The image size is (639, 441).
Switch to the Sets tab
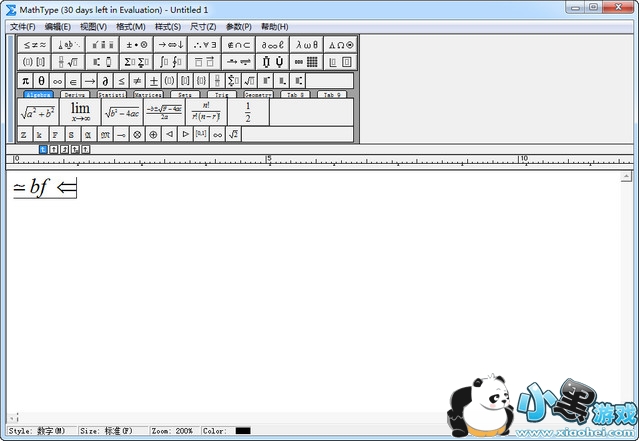point(185,94)
